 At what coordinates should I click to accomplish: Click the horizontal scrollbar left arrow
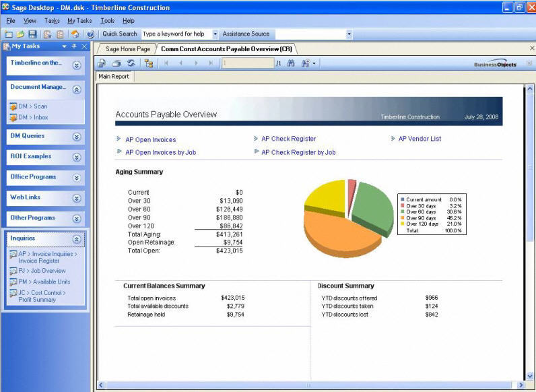101,385
